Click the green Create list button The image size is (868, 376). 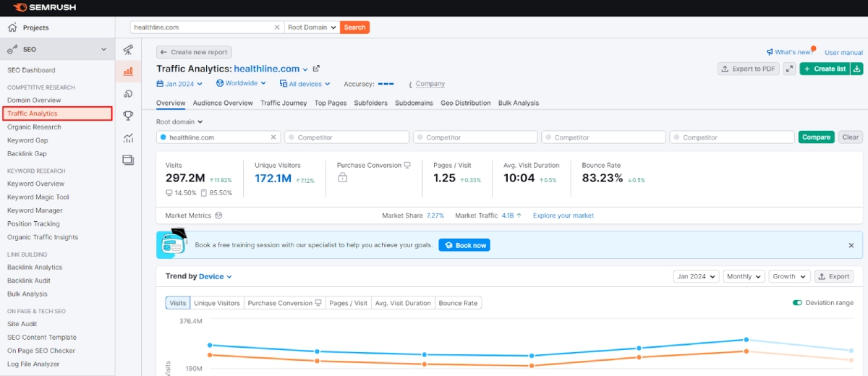pos(825,69)
